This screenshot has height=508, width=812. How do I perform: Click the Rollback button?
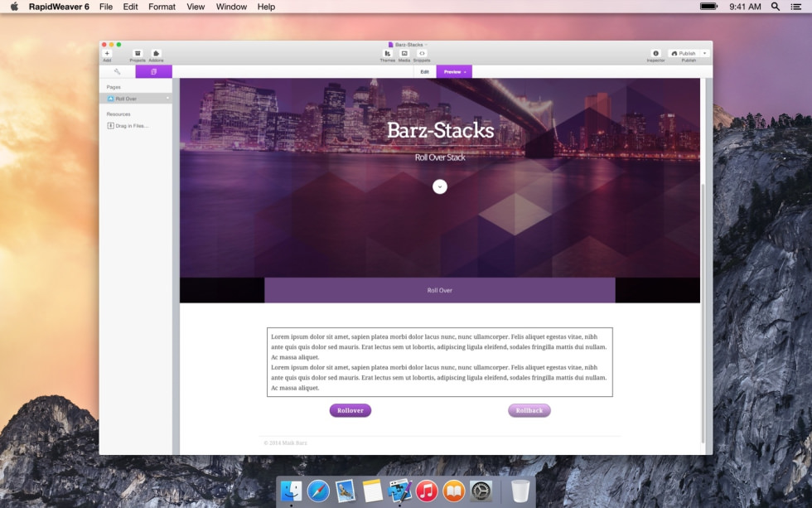pyautogui.click(x=529, y=410)
